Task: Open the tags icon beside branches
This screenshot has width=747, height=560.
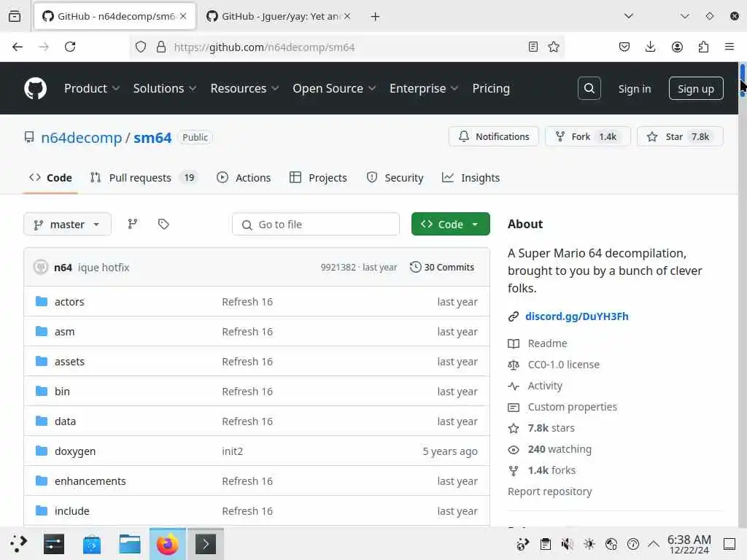Action: coord(163,224)
